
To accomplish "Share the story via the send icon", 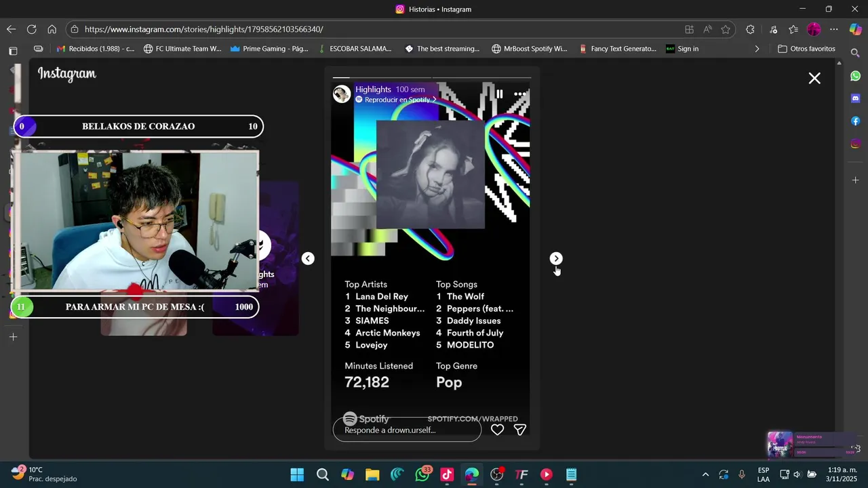I will point(520,430).
